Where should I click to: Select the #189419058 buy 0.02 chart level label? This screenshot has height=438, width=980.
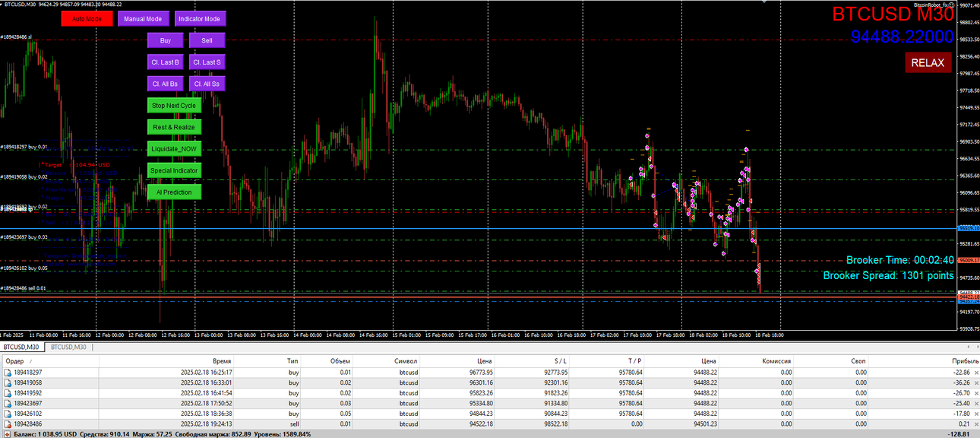tap(24, 176)
